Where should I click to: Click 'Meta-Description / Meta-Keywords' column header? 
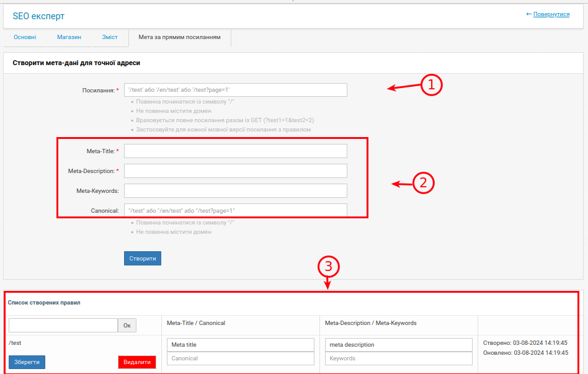tap(371, 323)
